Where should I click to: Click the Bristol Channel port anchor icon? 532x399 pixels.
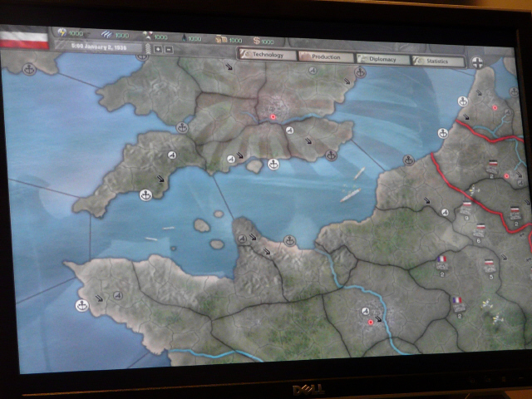pyautogui.click(x=182, y=128)
